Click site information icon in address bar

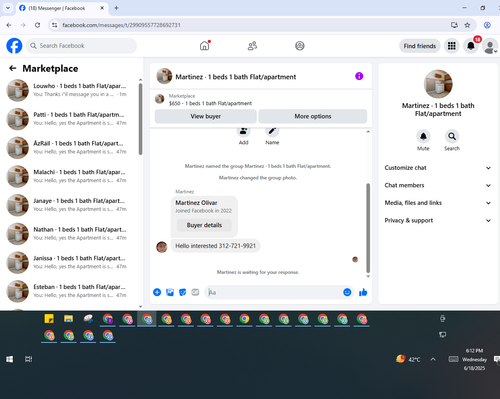(55, 25)
